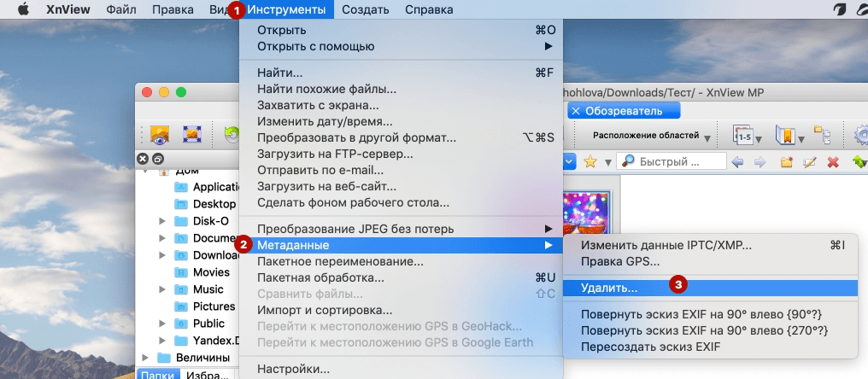Click the forward arrow navigation icon

coord(759,162)
